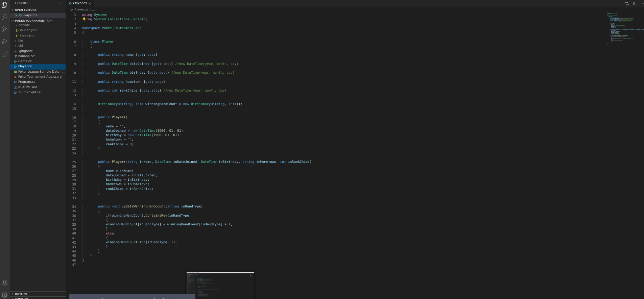Click the updateWinningHandCount method signature
This screenshot has height=299, width=644.
click(150, 206)
